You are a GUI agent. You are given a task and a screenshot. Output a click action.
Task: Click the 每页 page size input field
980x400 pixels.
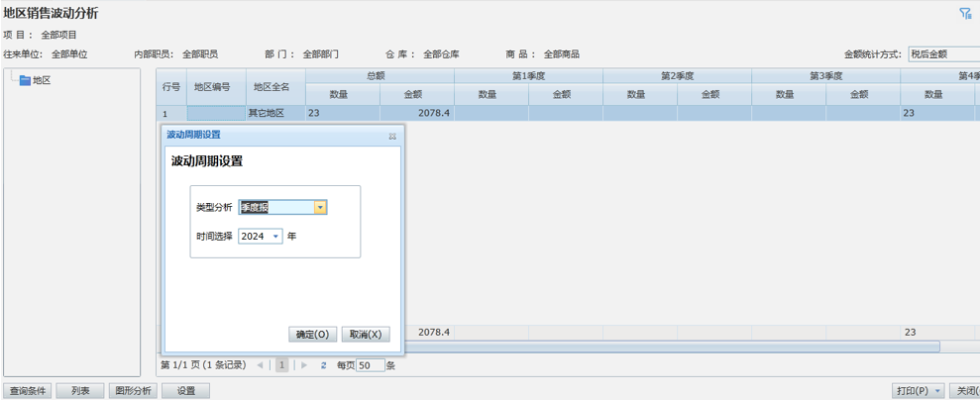coord(370,365)
